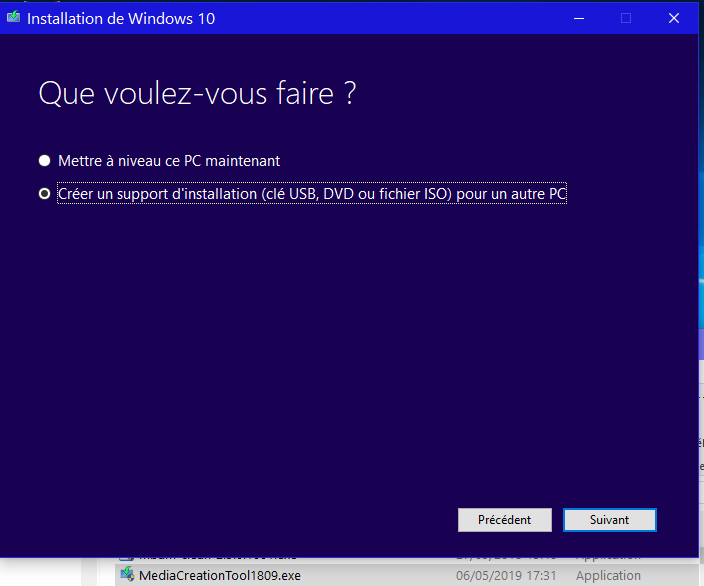
Task: Click the 06/05/2019 17:31 date cell
Action: pos(506,575)
